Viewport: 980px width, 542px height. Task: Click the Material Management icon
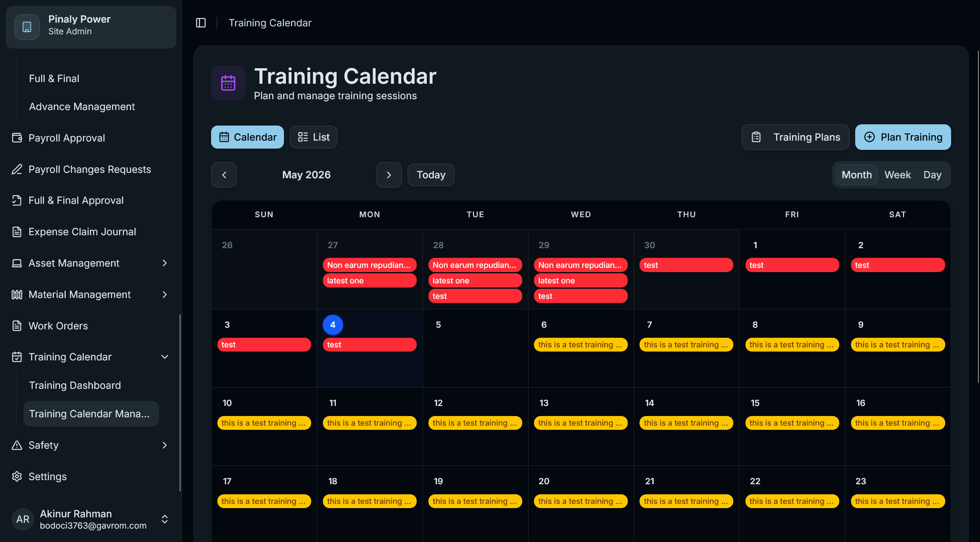pyautogui.click(x=17, y=295)
